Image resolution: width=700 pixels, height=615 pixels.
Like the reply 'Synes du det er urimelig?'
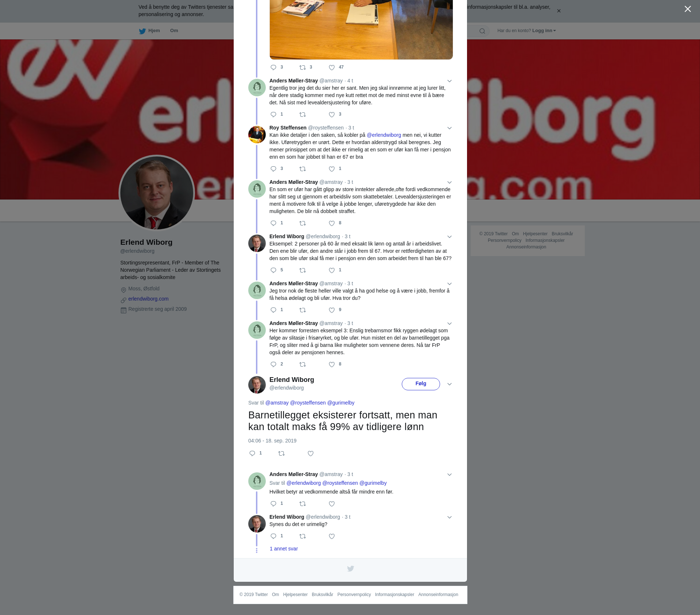click(332, 536)
